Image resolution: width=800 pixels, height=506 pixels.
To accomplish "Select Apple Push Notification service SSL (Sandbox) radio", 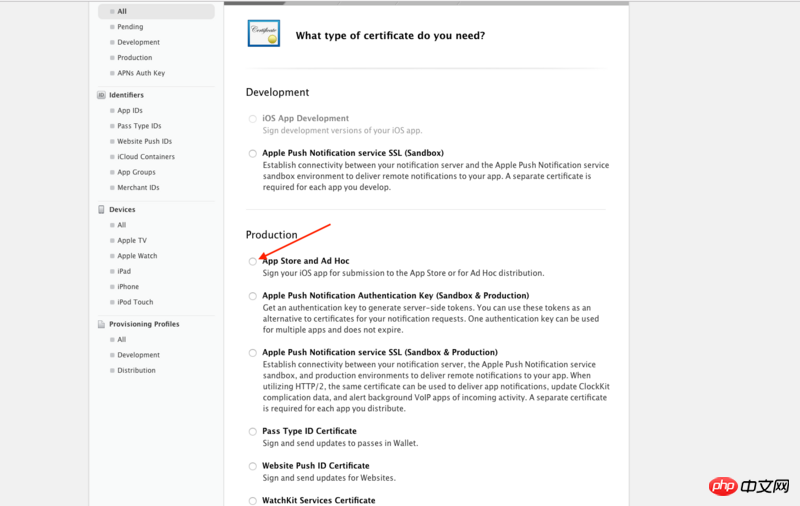I will pyautogui.click(x=253, y=154).
